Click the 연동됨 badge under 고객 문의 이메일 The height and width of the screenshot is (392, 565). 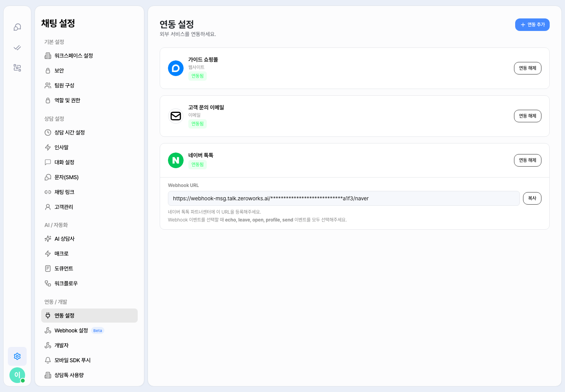coord(198,124)
